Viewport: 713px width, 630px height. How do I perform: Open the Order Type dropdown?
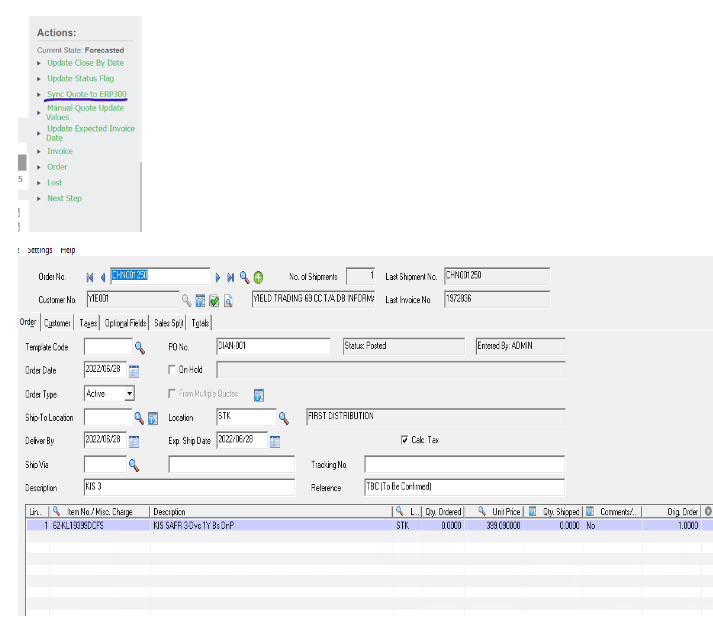129,394
